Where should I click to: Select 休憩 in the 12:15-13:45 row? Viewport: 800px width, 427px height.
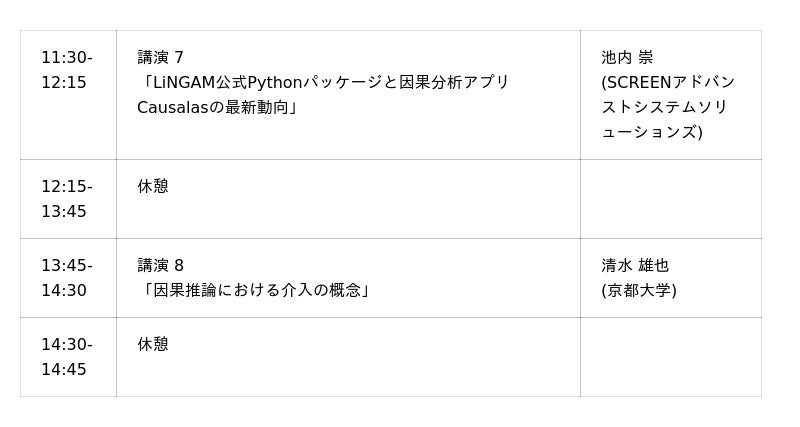(x=153, y=187)
